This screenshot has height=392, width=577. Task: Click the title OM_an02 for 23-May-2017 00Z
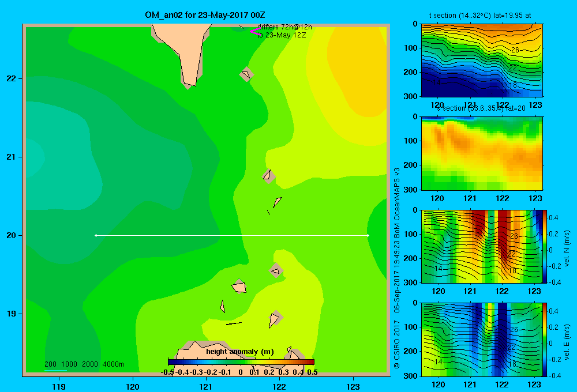(205, 15)
